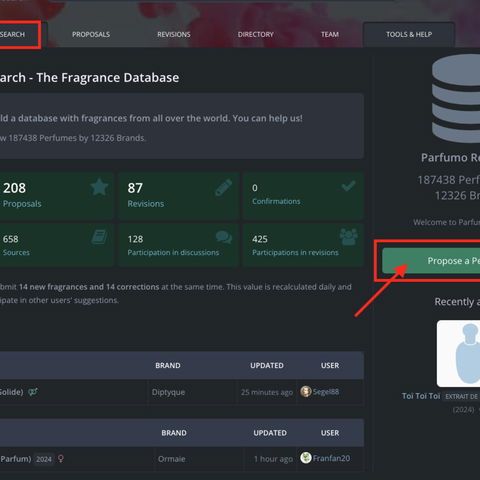Click the book icon on Sources card
The image size is (480, 480).
coord(99,237)
